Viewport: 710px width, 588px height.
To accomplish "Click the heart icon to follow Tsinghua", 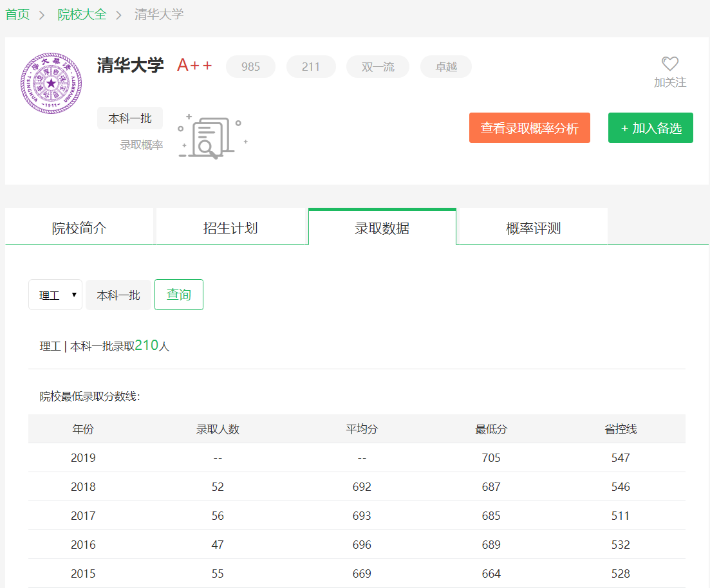I will point(669,64).
